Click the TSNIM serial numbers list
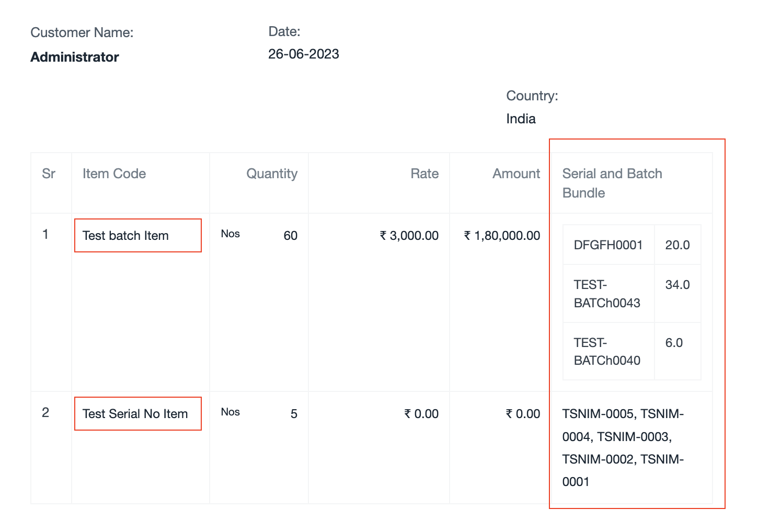 (623, 447)
